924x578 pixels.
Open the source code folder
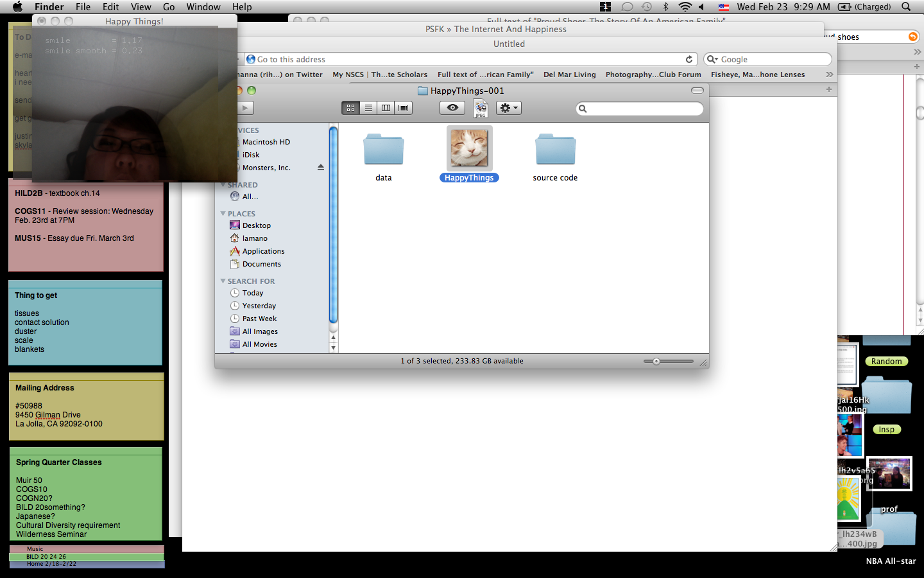[x=555, y=150]
